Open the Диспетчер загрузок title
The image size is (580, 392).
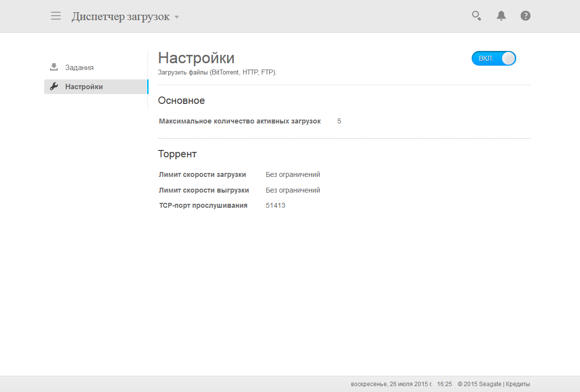click(121, 17)
